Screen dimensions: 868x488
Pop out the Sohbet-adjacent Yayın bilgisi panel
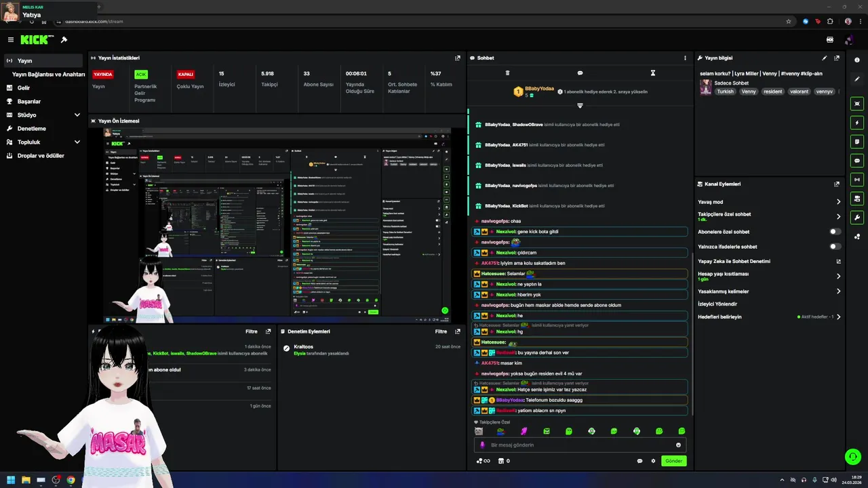click(x=837, y=58)
